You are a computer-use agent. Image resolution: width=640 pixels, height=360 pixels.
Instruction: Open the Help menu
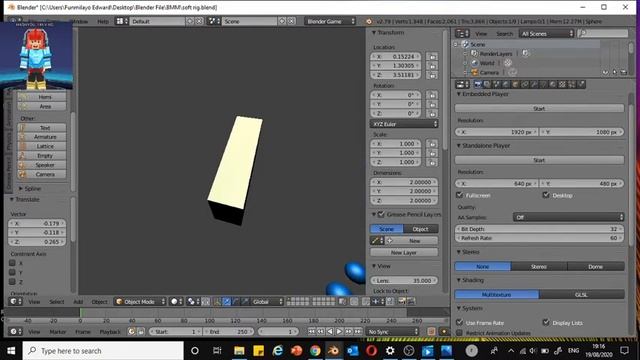coord(103,21)
